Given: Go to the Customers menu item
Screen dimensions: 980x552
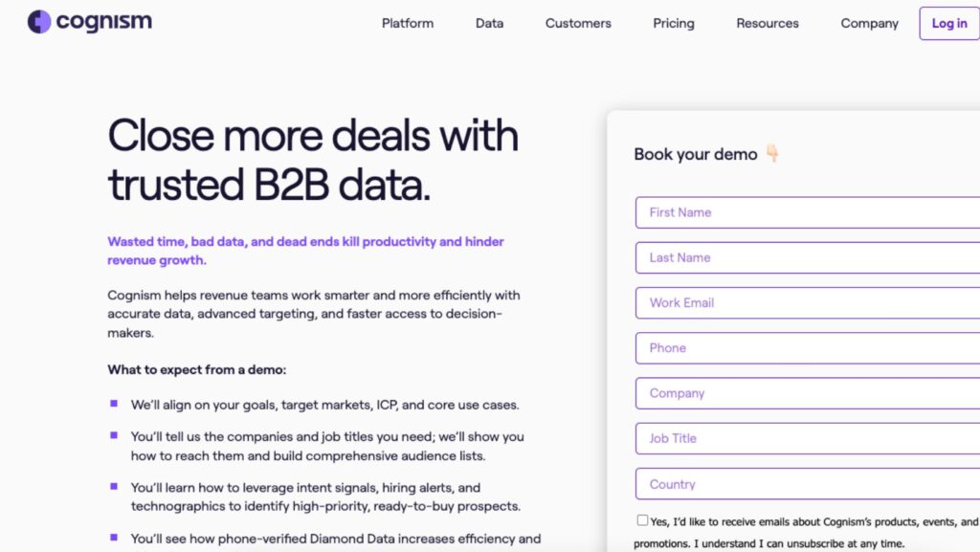Looking at the screenshot, I should pos(578,23).
